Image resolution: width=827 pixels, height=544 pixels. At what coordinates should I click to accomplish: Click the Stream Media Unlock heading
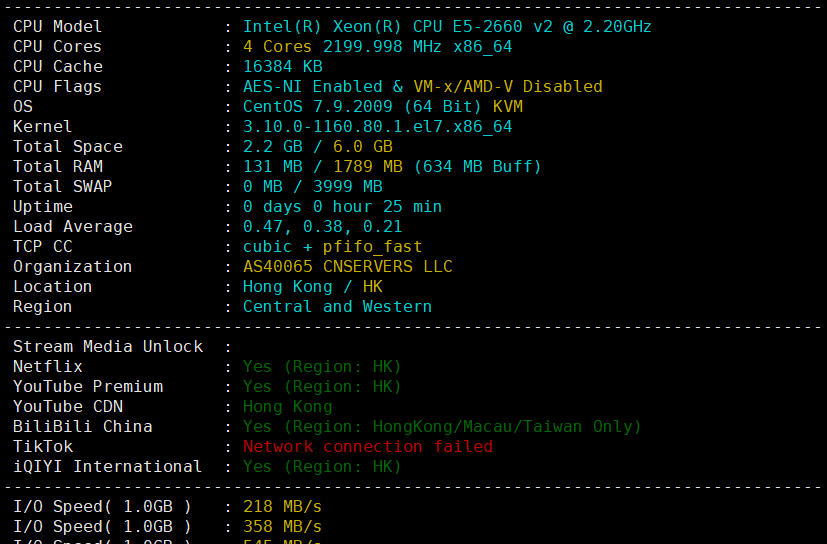click(x=108, y=347)
